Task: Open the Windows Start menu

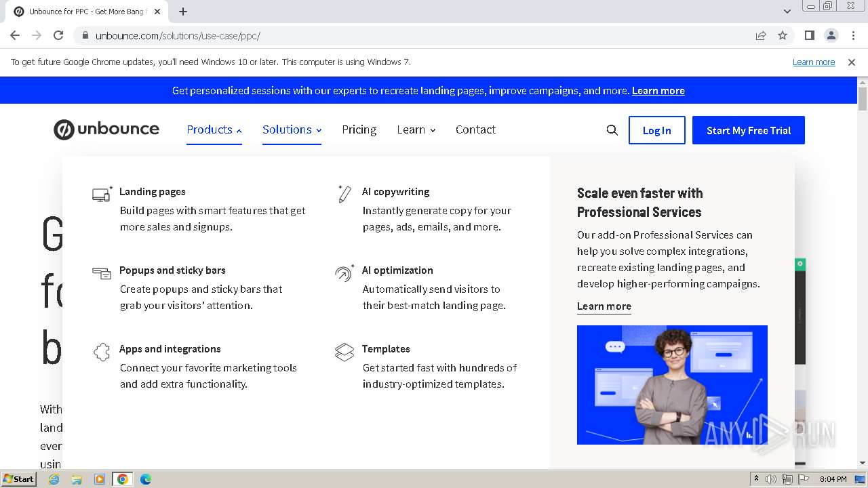Action: (18, 479)
